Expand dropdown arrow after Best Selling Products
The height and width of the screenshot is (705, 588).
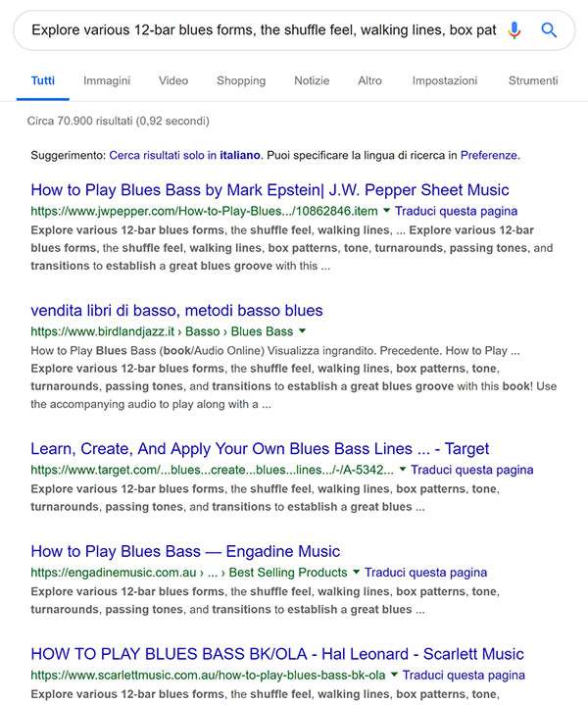pos(356,572)
